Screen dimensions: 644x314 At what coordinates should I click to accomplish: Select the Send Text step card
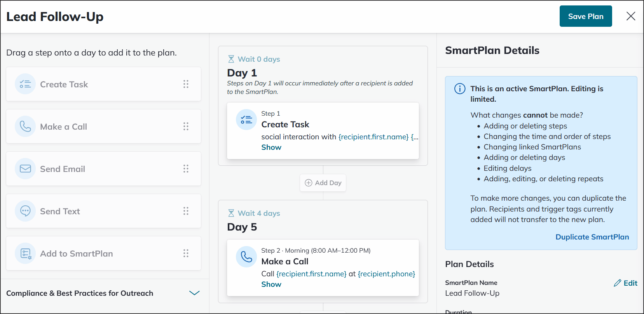[103, 211]
